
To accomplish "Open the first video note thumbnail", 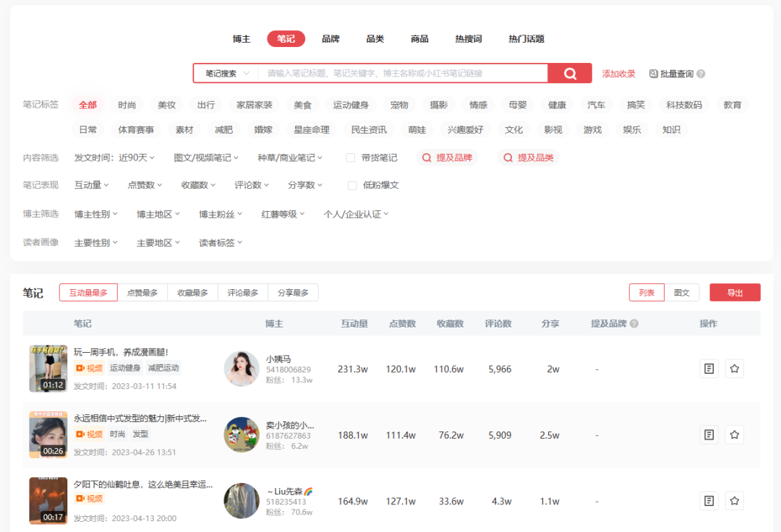I will (48, 369).
